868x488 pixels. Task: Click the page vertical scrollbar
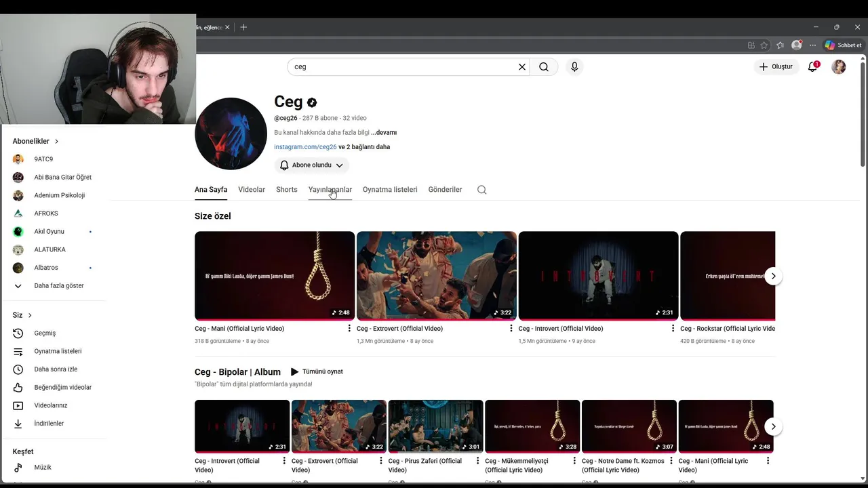(x=863, y=114)
